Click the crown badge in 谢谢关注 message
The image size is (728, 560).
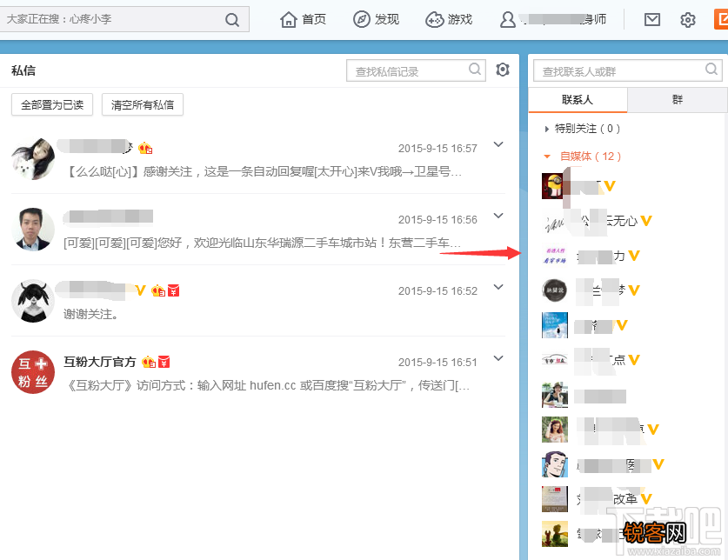pos(158,290)
